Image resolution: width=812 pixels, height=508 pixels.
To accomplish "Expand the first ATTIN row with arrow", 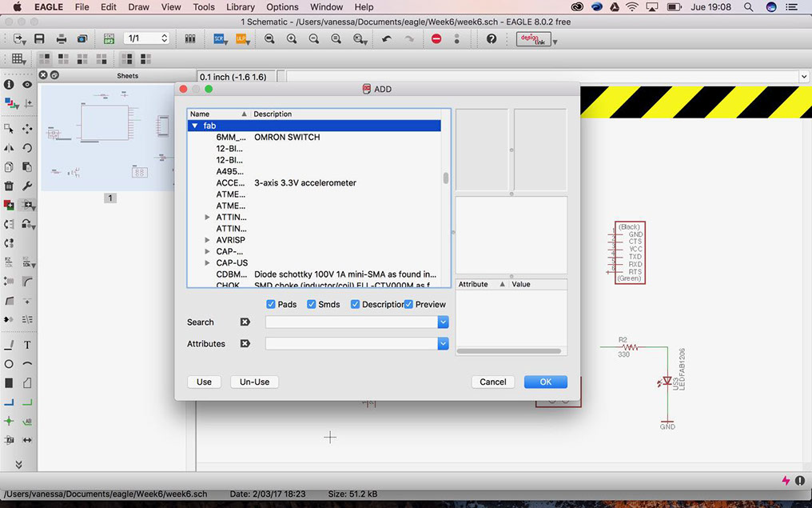I will (207, 217).
